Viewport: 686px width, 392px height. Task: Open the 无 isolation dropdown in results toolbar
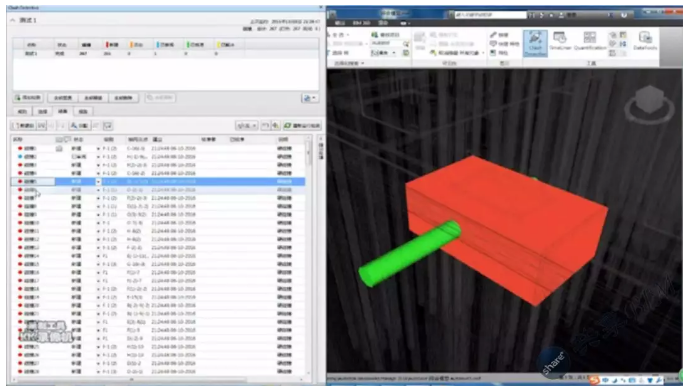[x=246, y=126]
